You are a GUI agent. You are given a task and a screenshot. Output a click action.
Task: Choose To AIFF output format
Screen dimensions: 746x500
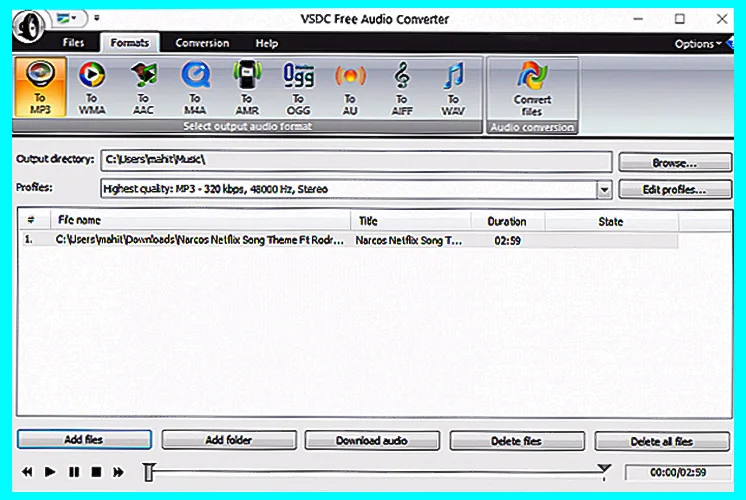tap(402, 88)
